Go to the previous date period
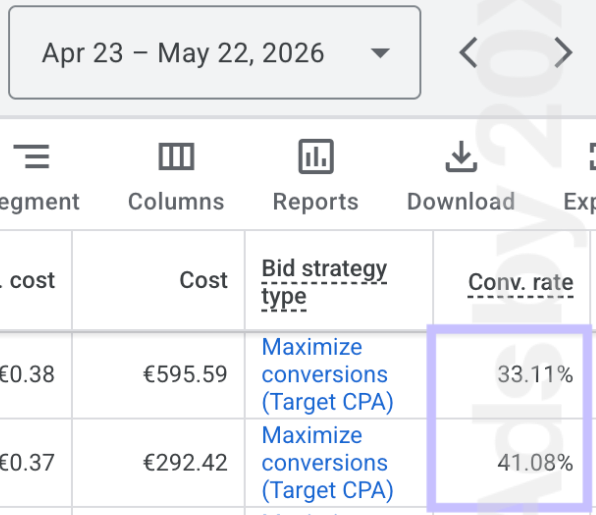 point(468,52)
